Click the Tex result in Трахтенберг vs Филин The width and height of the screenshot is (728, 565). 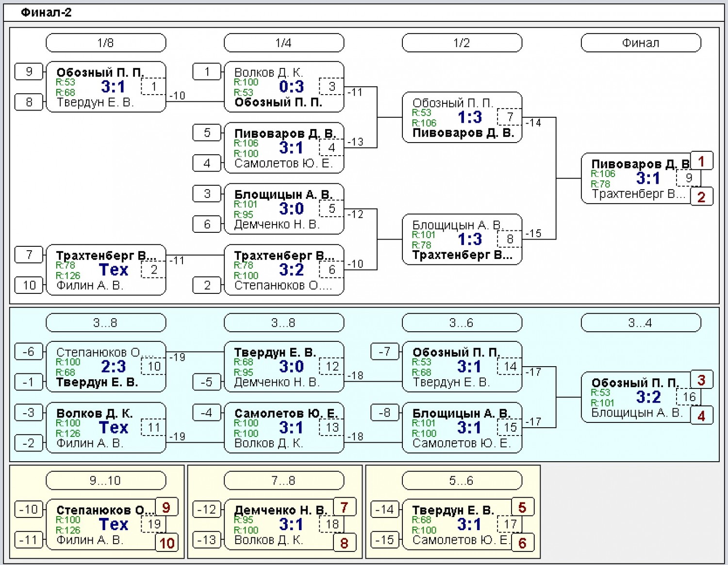pyautogui.click(x=114, y=270)
